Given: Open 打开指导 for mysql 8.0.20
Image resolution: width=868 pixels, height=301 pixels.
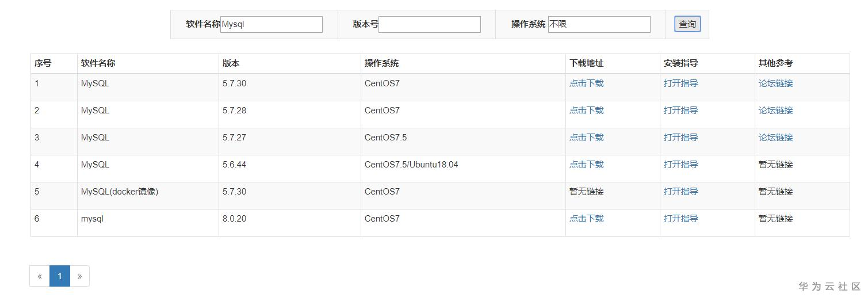Looking at the screenshot, I should point(681,219).
